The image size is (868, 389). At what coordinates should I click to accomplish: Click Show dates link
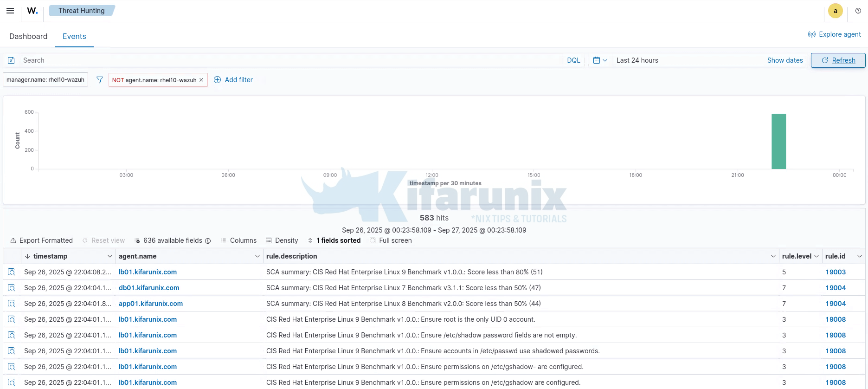(x=785, y=60)
